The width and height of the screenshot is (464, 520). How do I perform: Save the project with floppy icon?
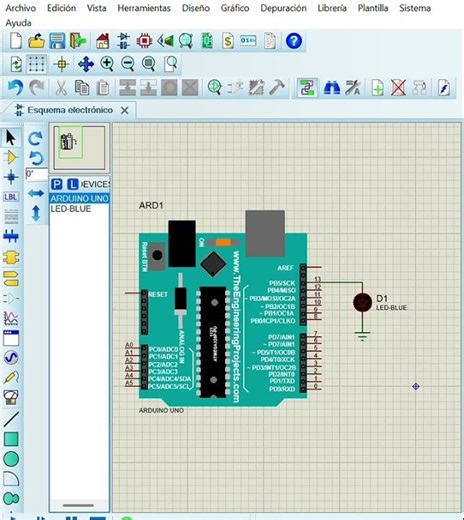pos(57,41)
